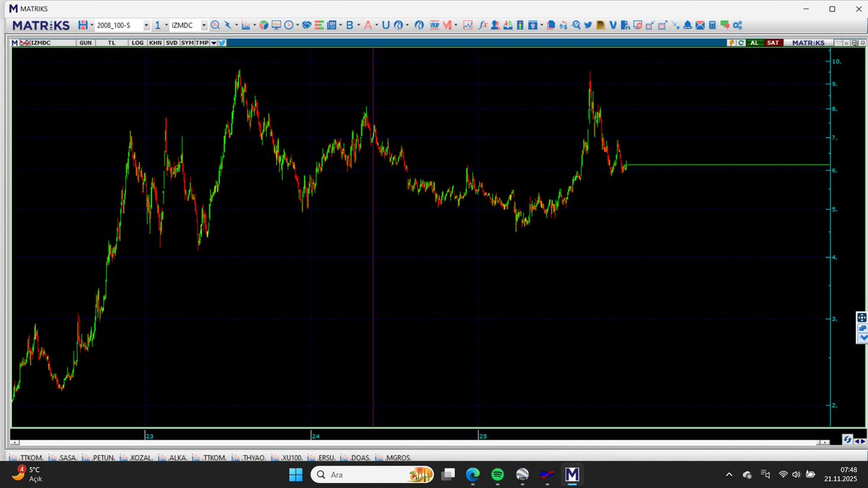The image size is (868, 488).
Task: Click the pie chart icon in toolbar
Action: coord(264,25)
